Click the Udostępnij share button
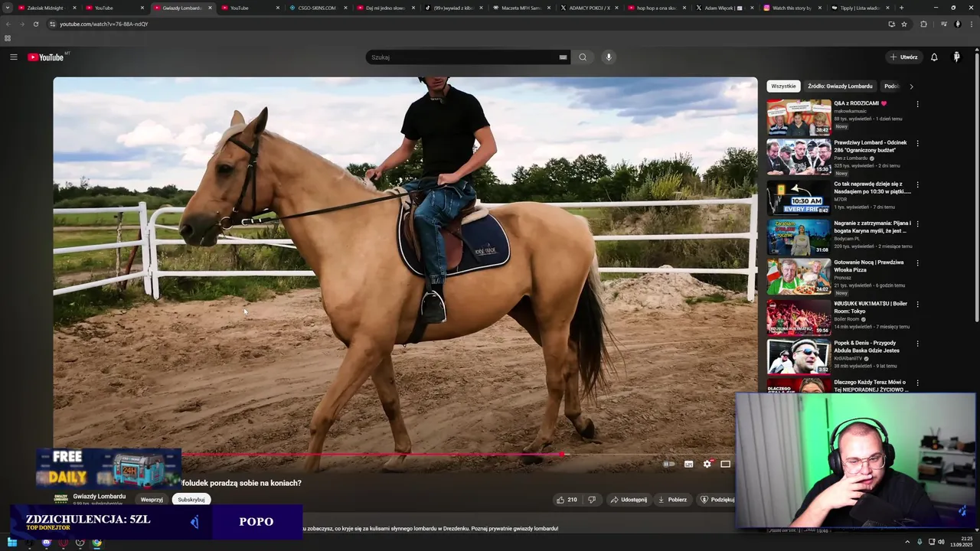Viewport: 980px width, 551px height. [x=629, y=500]
